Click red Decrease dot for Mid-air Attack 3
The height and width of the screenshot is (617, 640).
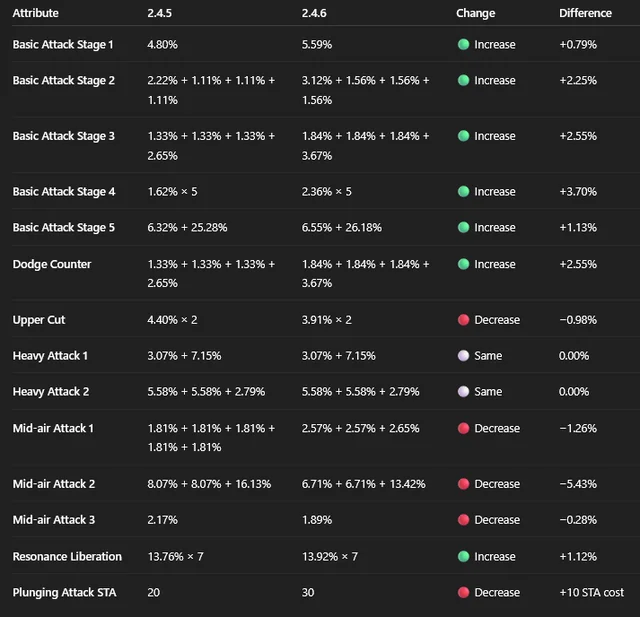pyautogui.click(x=463, y=520)
